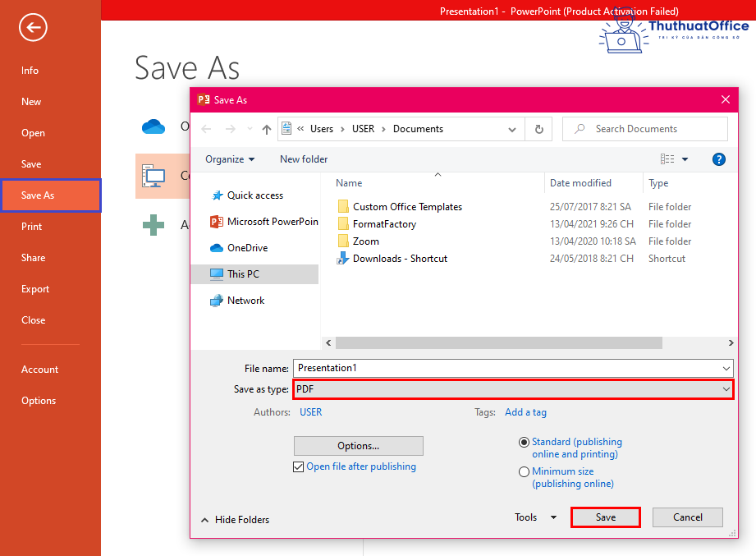Select Standard publishing radio option
This screenshot has height=556, width=756.
[x=525, y=442]
